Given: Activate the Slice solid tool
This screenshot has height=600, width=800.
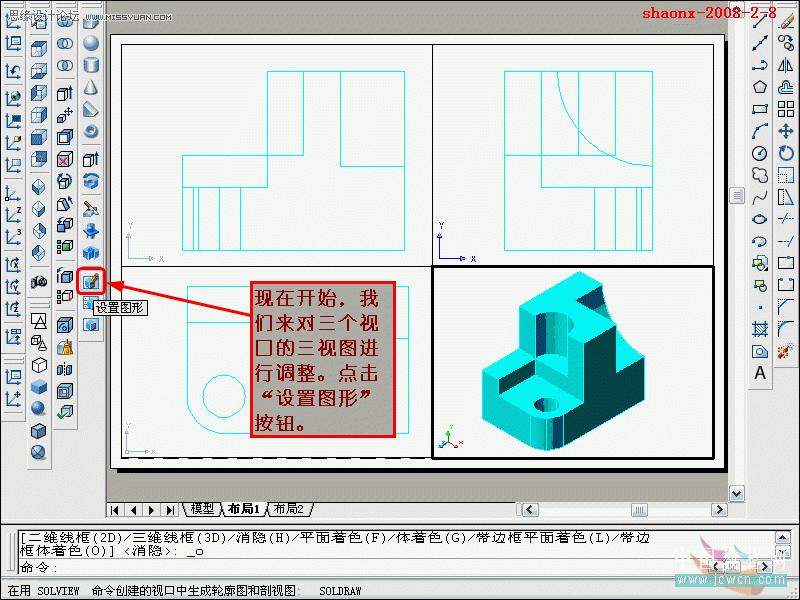Looking at the screenshot, I should coord(91,209).
